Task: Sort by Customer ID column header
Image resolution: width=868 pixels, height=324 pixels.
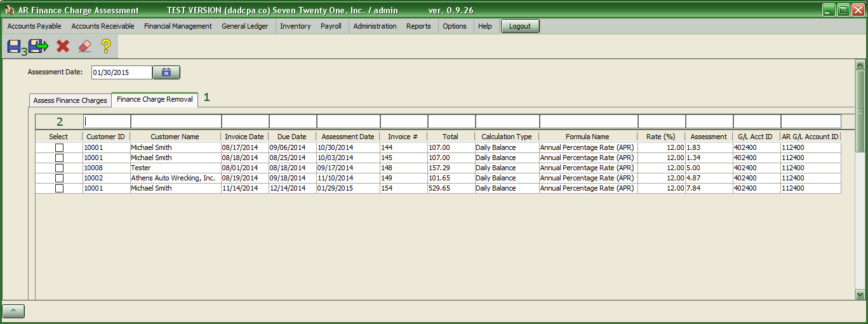Action: click(x=106, y=137)
